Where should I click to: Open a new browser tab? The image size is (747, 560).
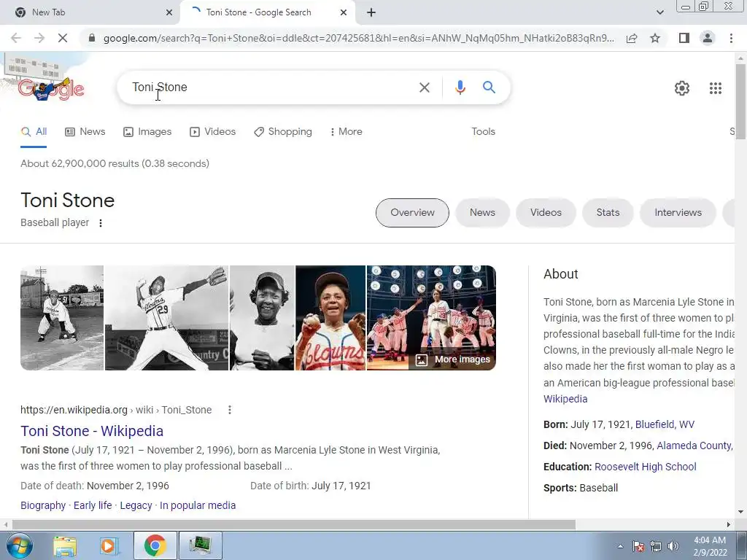pyautogui.click(x=371, y=13)
